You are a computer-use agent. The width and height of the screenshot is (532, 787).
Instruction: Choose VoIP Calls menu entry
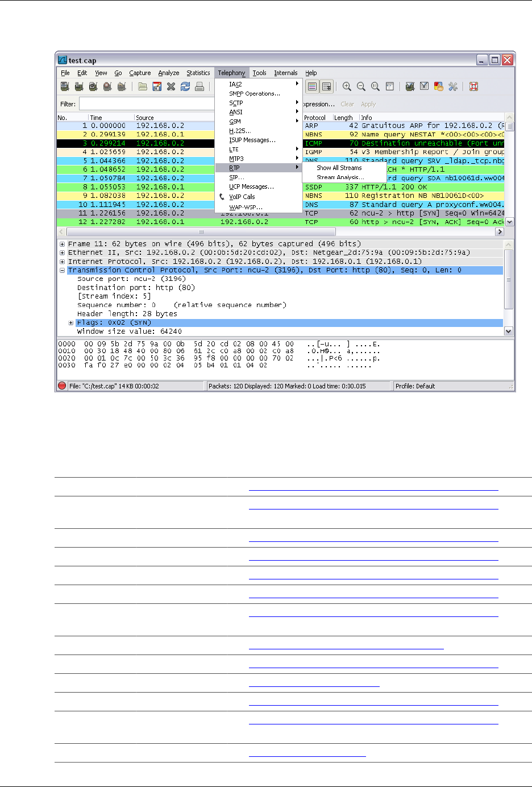259,197
